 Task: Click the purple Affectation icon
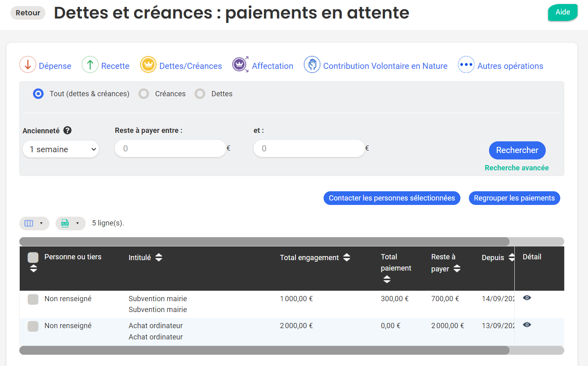click(240, 65)
